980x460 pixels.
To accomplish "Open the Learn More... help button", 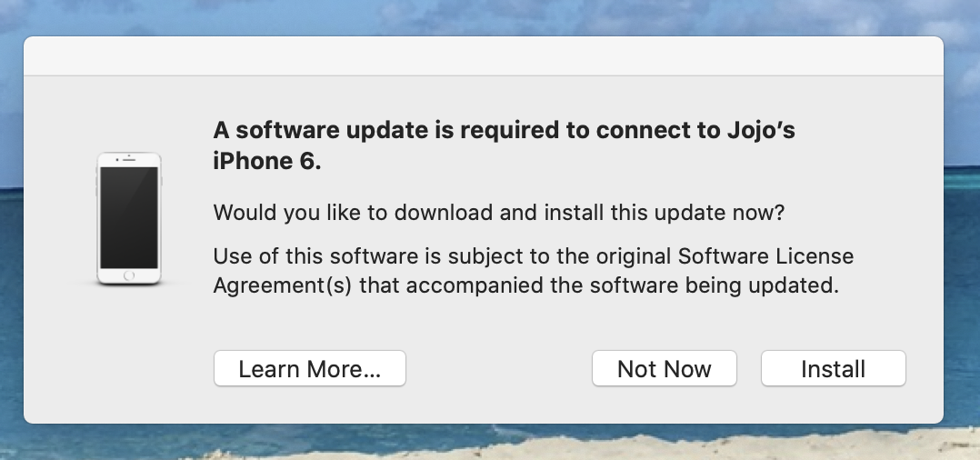I will click(309, 369).
